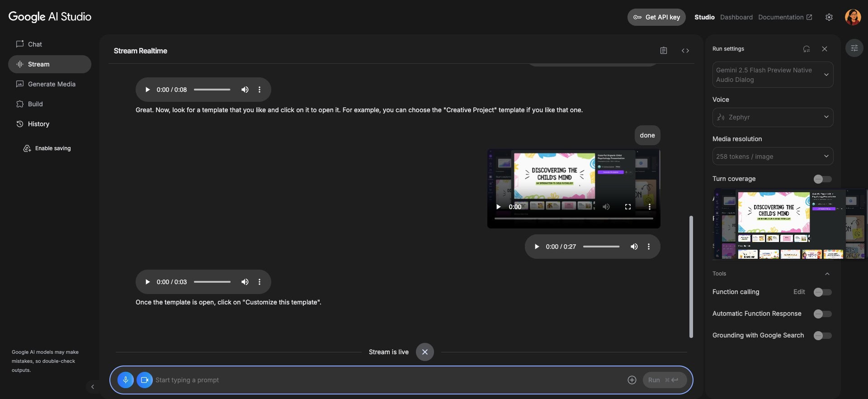Click the Get API key button
This screenshot has height=399, width=868.
pyautogui.click(x=656, y=17)
